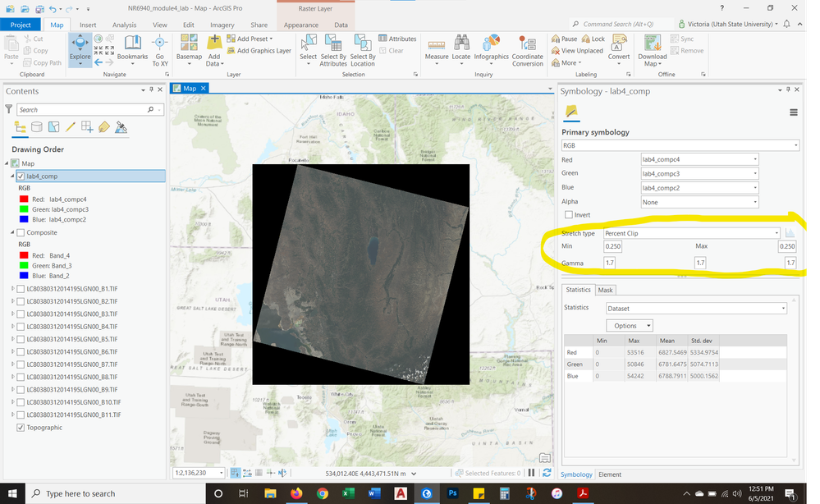
Task: Open the Basemap gallery
Action: click(189, 49)
